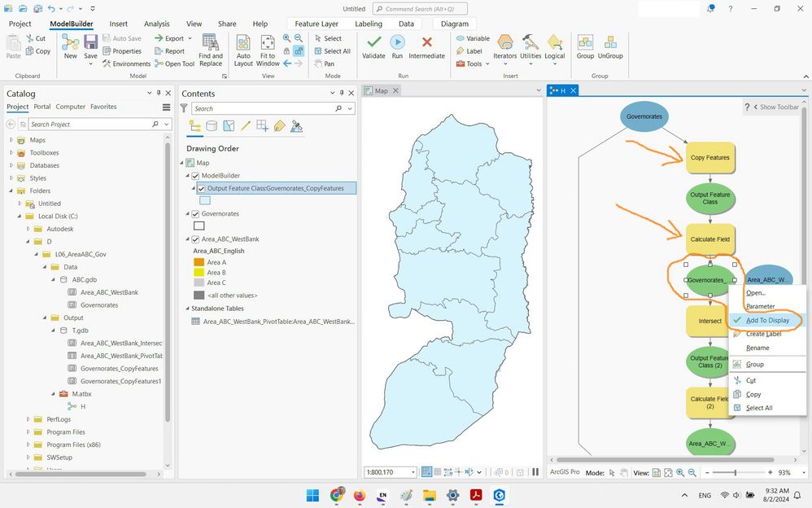Click the Validate model checkmark icon

pos(373,42)
